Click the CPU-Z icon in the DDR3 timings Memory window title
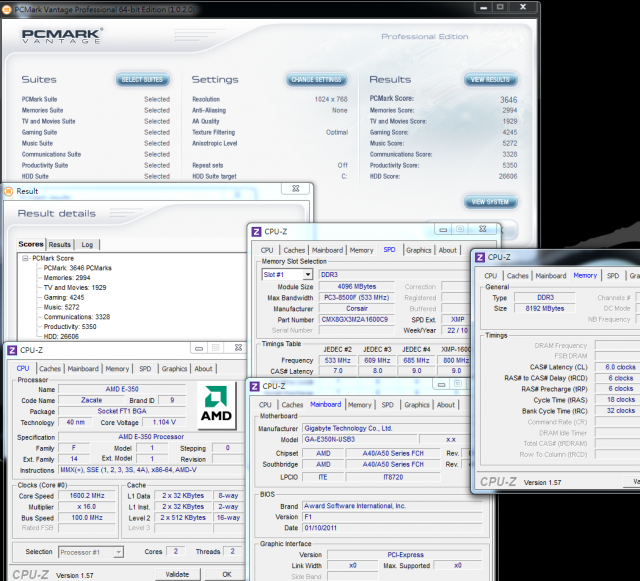640x581 pixels. pyautogui.click(x=480, y=257)
